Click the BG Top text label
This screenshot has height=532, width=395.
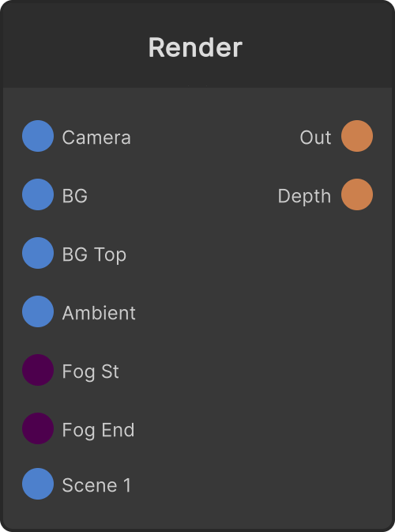coord(94,255)
